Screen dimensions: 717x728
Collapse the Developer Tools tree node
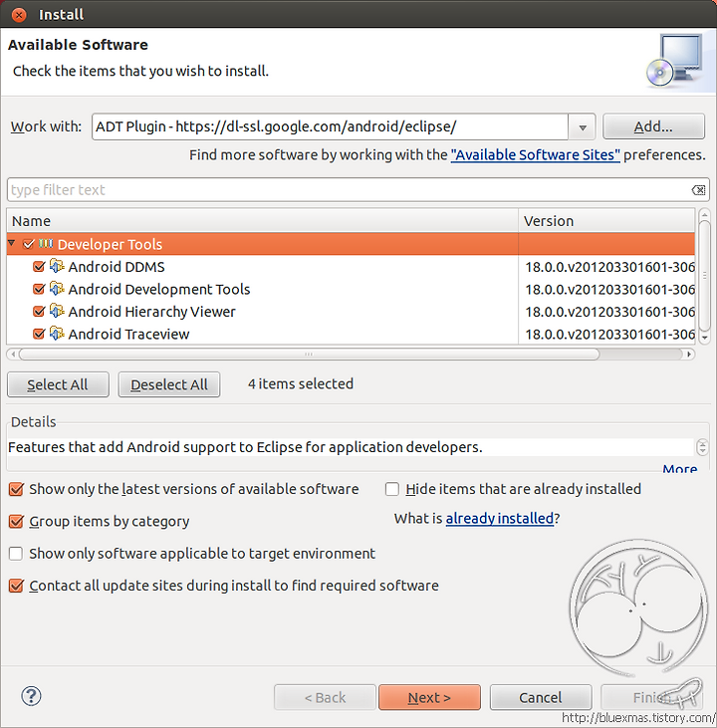[x=12, y=243]
